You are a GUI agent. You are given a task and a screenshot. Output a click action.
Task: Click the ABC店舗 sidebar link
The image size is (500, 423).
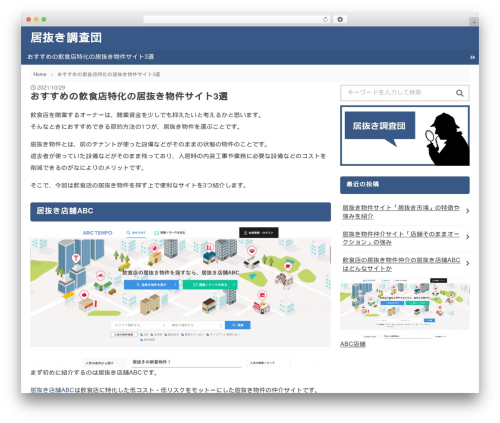(x=353, y=344)
